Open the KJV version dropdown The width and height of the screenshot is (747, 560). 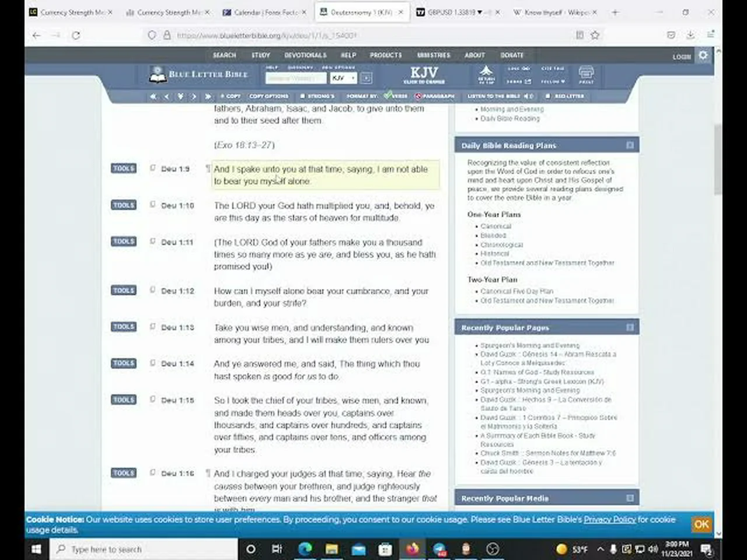click(x=344, y=78)
